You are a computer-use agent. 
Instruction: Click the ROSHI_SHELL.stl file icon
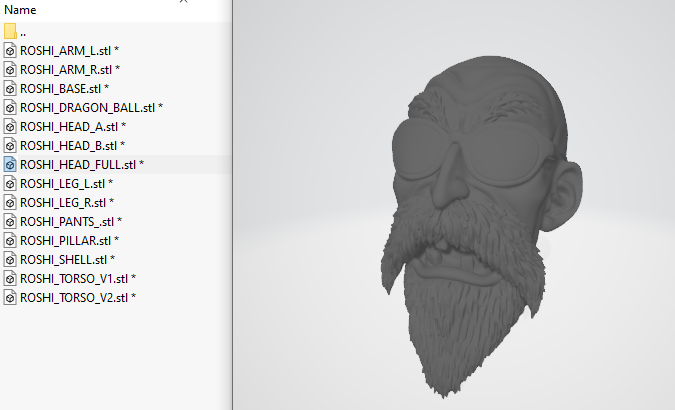click(10, 259)
